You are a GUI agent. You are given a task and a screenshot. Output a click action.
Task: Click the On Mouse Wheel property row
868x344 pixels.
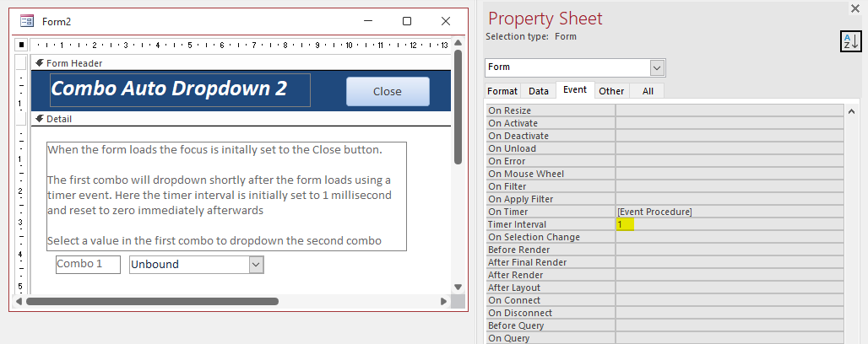665,174
